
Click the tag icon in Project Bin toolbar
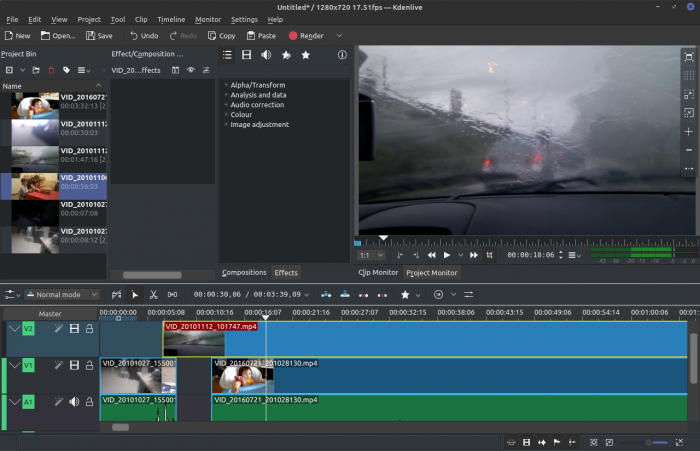[66, 70]
